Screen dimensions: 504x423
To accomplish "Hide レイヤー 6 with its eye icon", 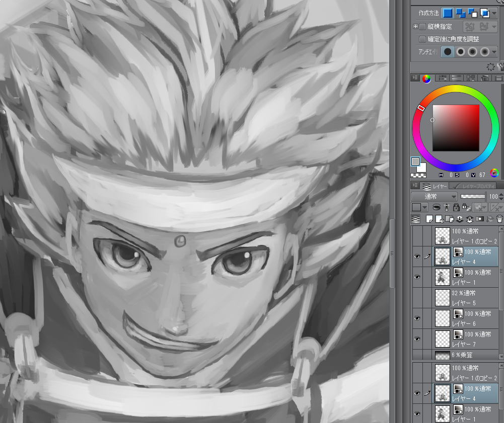I will pyautogui.click(x=416, y=318).
